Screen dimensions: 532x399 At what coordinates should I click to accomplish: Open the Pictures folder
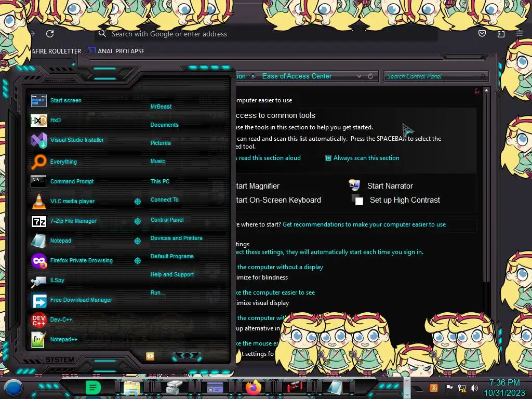pyautogui.click(x=161, y=143)
